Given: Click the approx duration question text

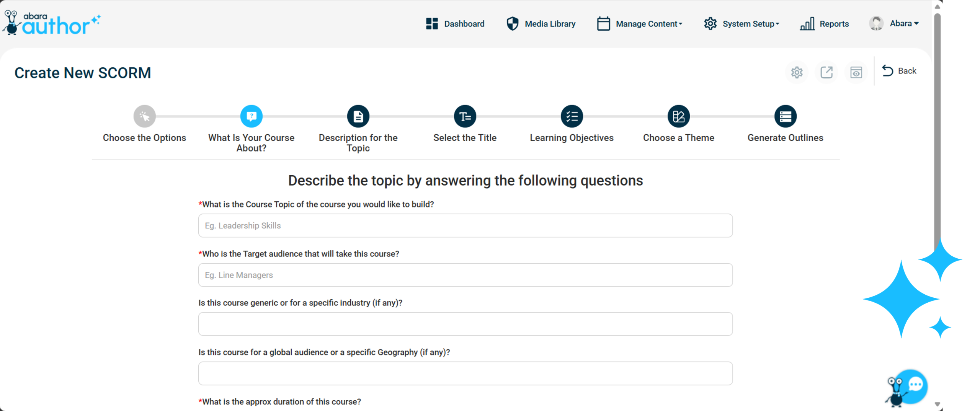Looking at the screenshot, I should 279,401.
